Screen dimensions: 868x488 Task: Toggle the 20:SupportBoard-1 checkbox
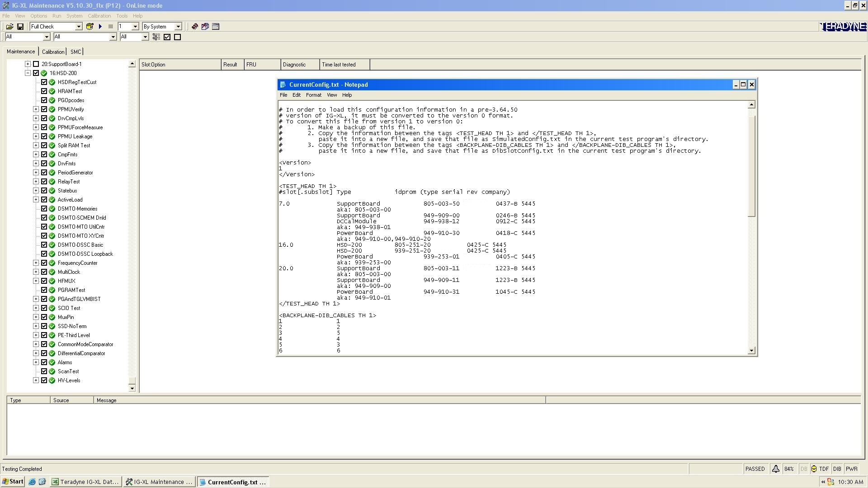[36, 64]
